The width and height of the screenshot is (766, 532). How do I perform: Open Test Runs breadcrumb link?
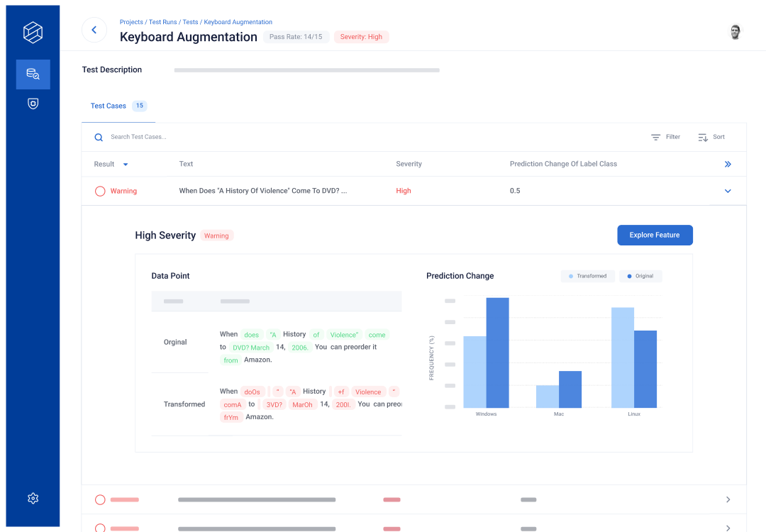(162, 22)
